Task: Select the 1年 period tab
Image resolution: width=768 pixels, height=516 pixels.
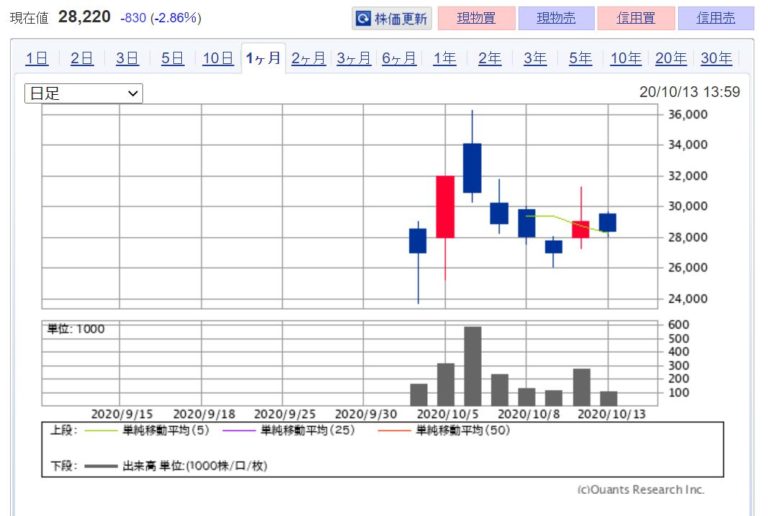Action: point(445,59)
